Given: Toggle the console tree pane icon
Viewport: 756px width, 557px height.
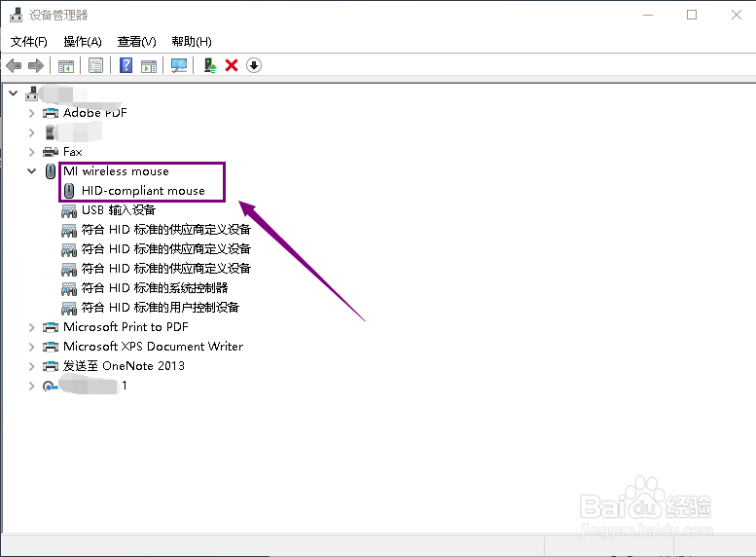Looking at the screenshot, I should [x=66, y=65].
